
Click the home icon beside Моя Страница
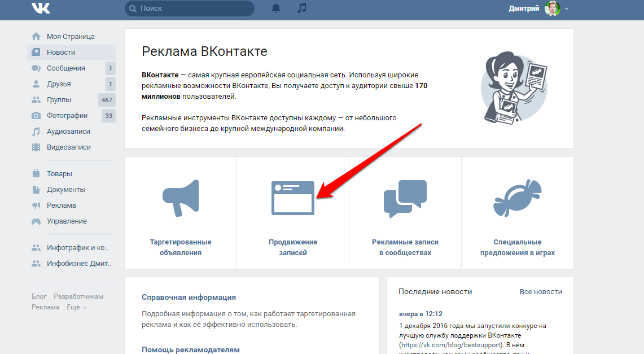click(x=36, y=37)
